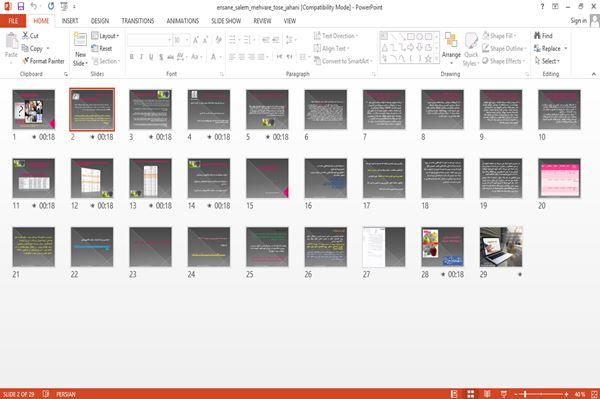The image size is (600, 399).
Task: Add a New Slide
Action: click(80, 49)
